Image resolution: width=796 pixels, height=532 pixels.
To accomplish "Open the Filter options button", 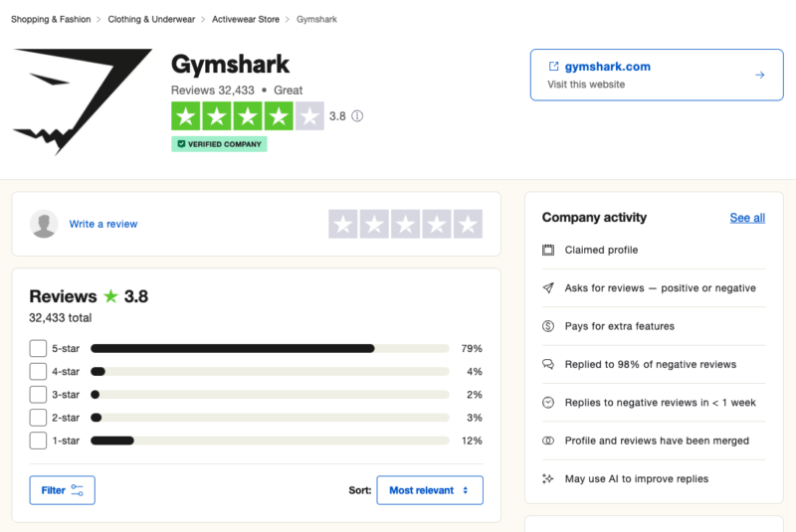I will click(62, 490).
